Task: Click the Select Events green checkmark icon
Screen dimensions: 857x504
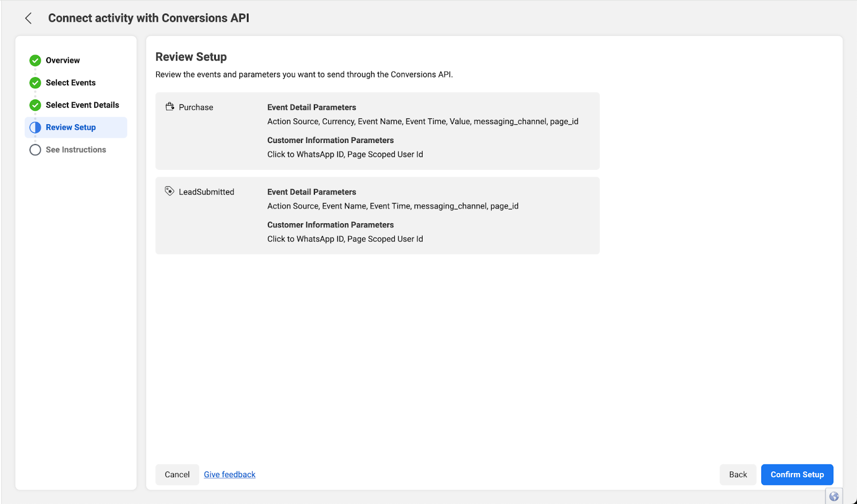Action: point(35,83)
